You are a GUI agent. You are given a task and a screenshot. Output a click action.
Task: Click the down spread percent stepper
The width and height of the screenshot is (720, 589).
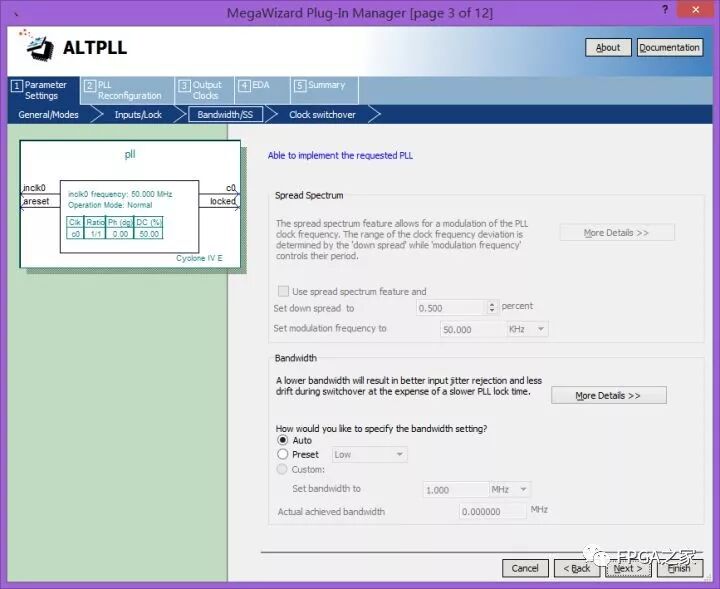coord(491,307)
